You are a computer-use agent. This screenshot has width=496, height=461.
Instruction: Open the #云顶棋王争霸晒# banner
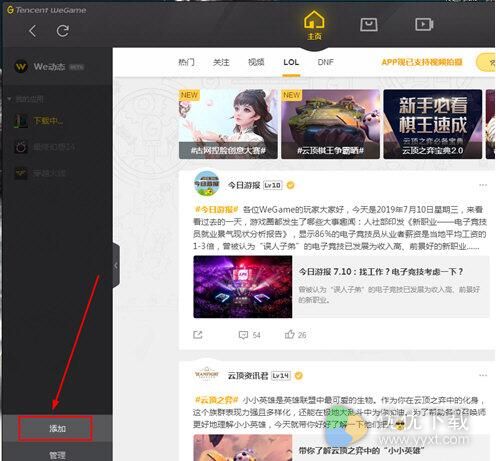coord(330,124)
